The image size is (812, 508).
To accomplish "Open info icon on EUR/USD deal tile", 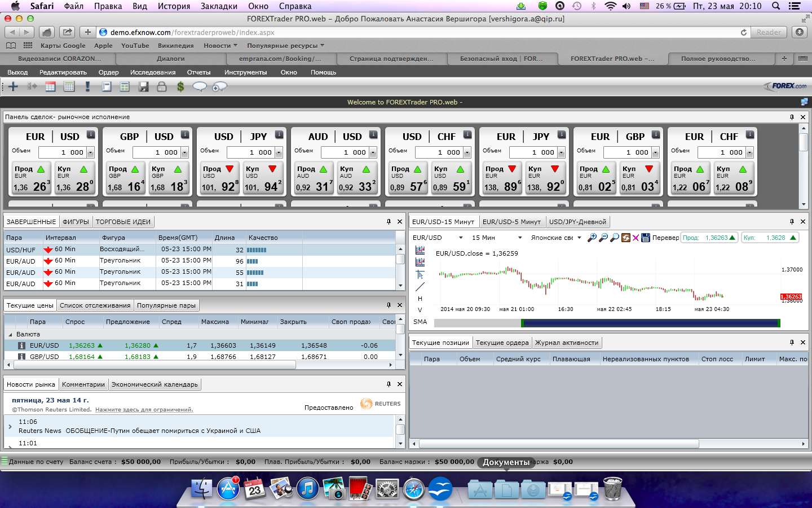I will [x=91, y=135].
